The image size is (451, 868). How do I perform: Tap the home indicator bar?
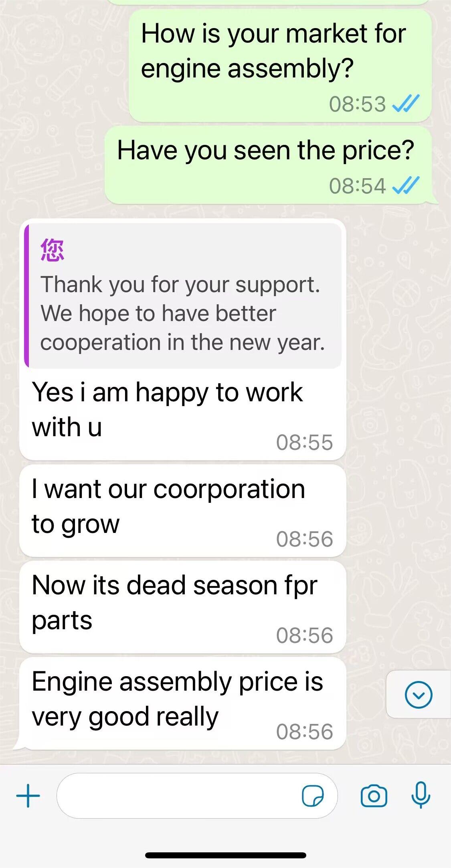[226, 856]
